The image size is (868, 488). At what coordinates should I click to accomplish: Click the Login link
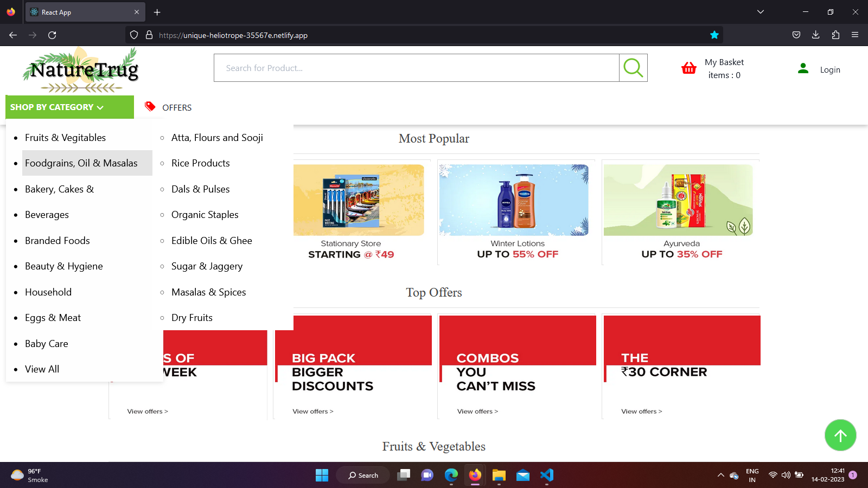tap(830, 70)
